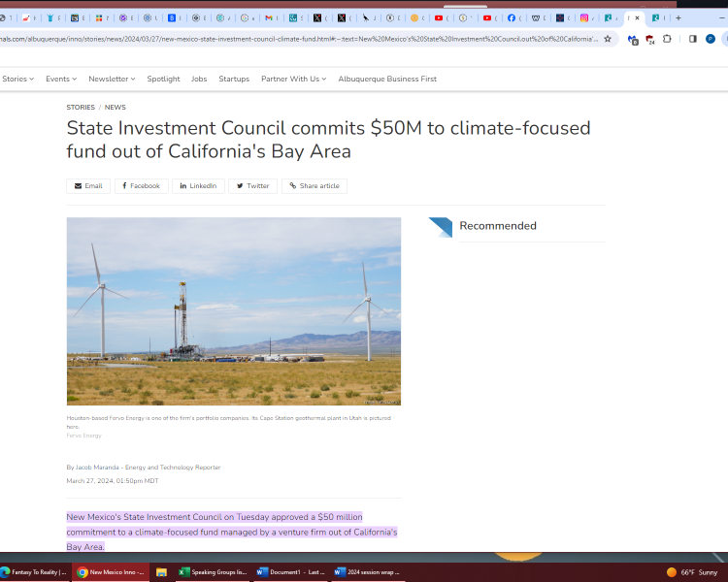Expand the Stories dropdown menu
This screenshot has height=582, width=728.
coord(17,79)
